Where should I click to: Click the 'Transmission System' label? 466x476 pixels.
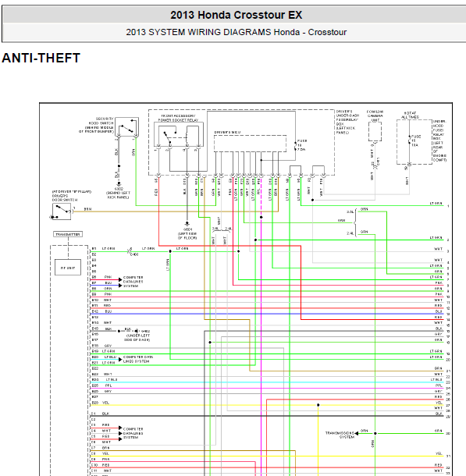tap(340, 435)
